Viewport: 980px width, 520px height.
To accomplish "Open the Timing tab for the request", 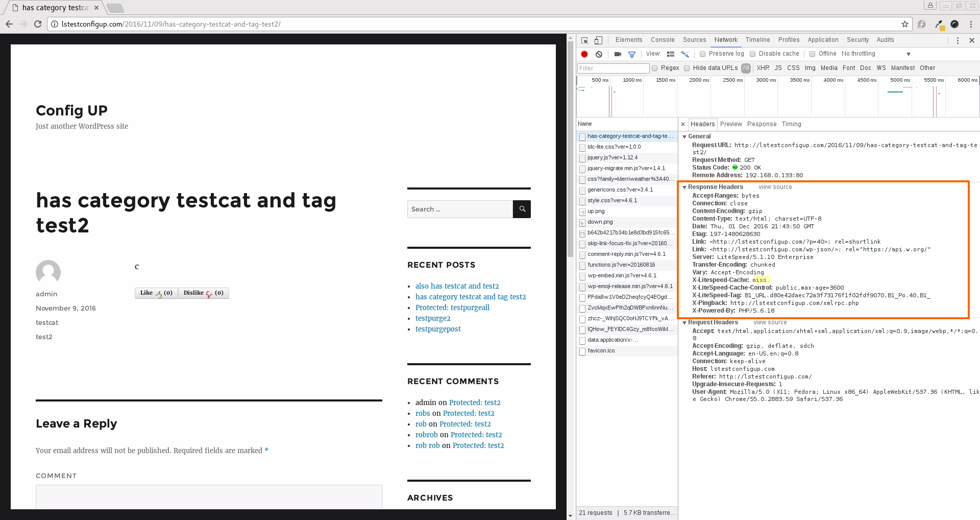I will pos(791,124).
